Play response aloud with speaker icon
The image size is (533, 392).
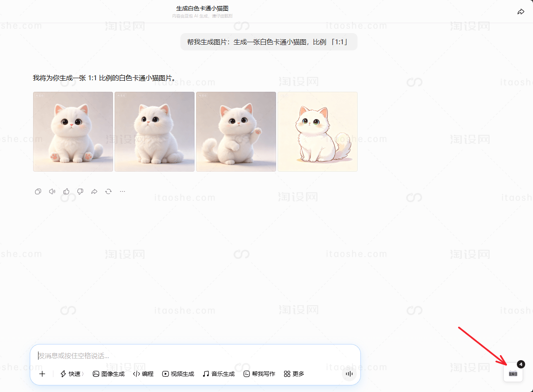[52, 191]
